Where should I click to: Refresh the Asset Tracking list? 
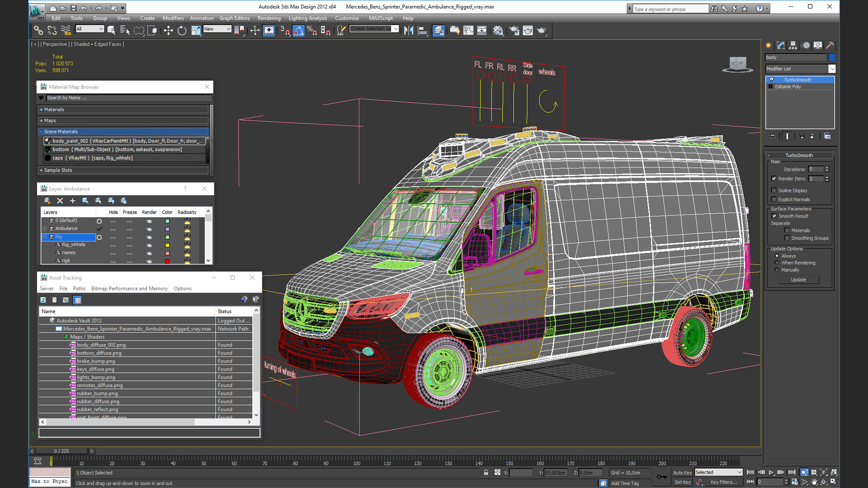pos(43,300)
